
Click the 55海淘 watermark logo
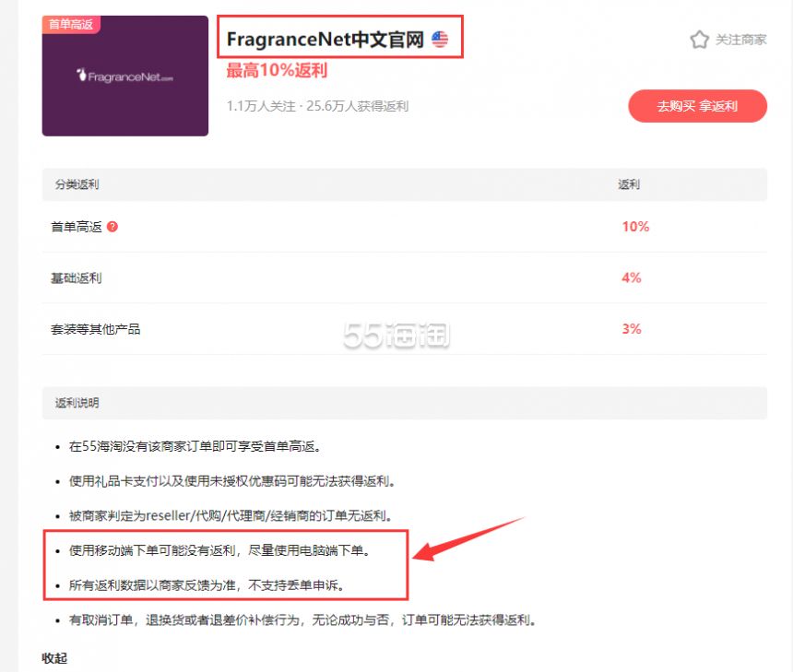(396, 335)
